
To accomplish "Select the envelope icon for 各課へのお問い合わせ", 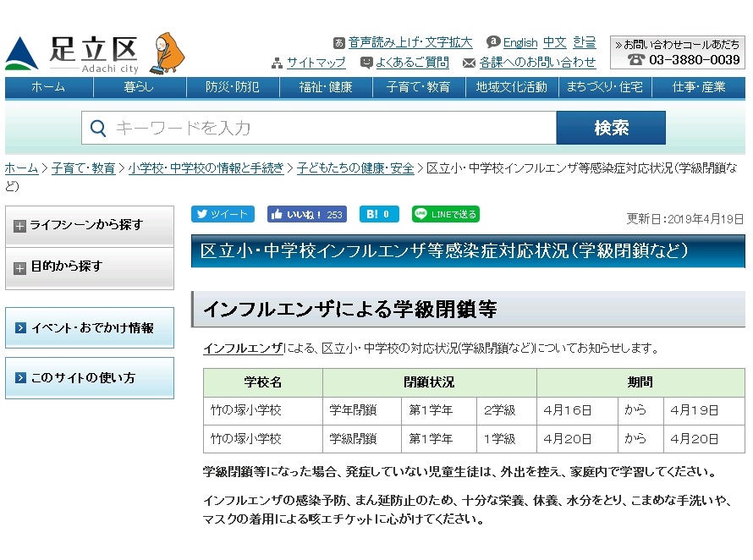I will pyautogui.click(x=470, y=63).
